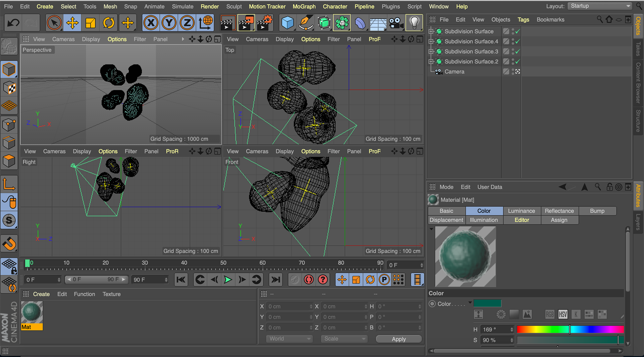Select the Rotate tool in top toolbar
Screen dimensions: 644x357
109,23
